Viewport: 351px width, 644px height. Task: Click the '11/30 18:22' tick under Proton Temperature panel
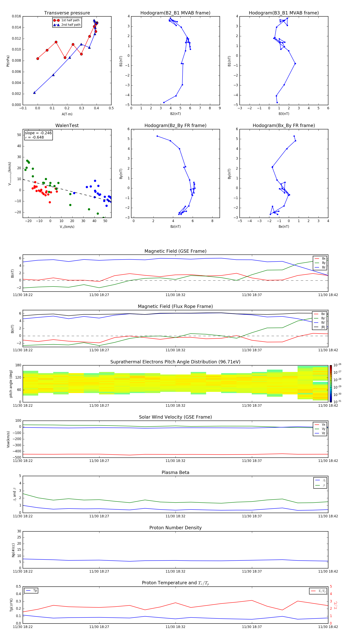click(x=23, y=627)
